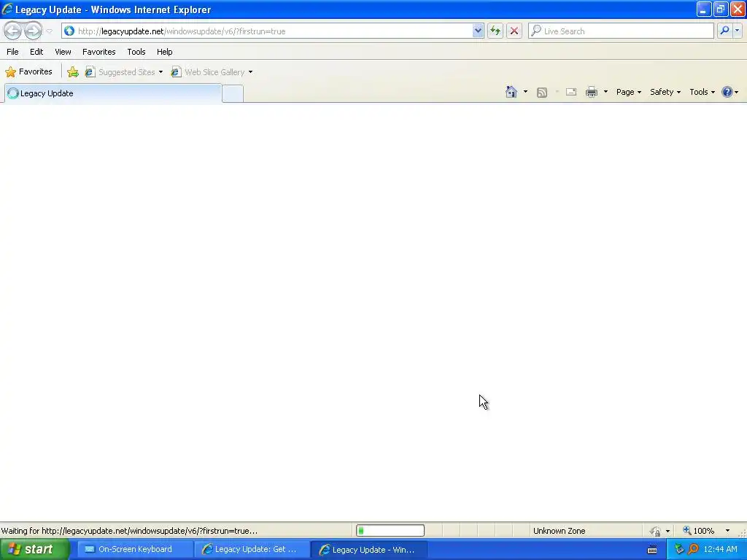Open the recent pages dropdown arrow
Viewport: 747px width, 560px height.
[49, 31]
